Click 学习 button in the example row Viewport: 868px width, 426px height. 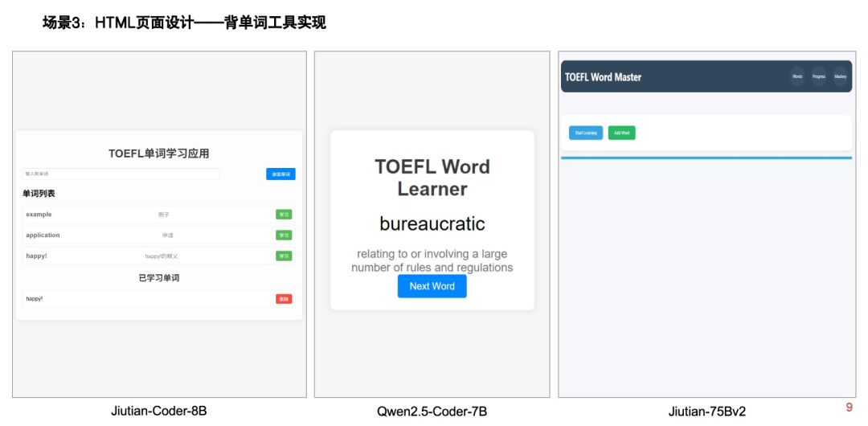[x=284, y=215]
